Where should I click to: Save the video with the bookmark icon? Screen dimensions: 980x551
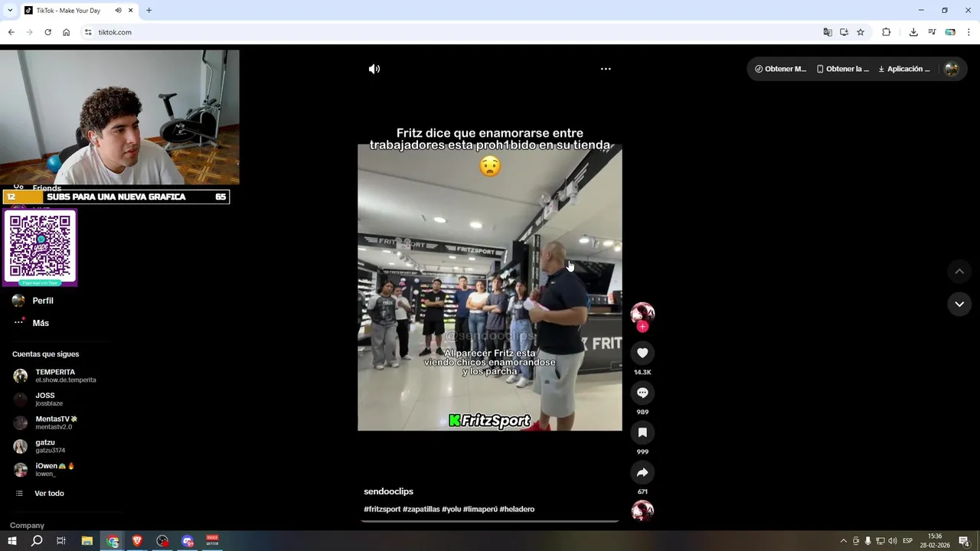(x=642, y=432)
